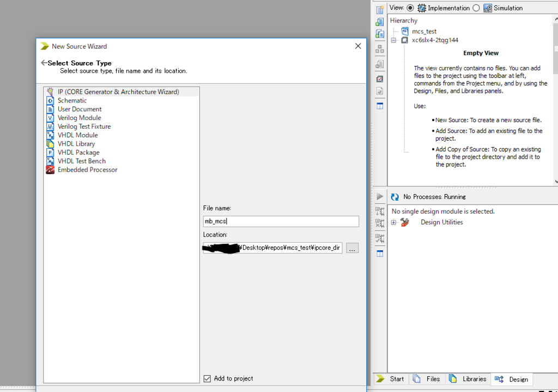Click the File name input field
Image resolution: width=558 pixels, height=392 pixels.
tap(281, 221)
